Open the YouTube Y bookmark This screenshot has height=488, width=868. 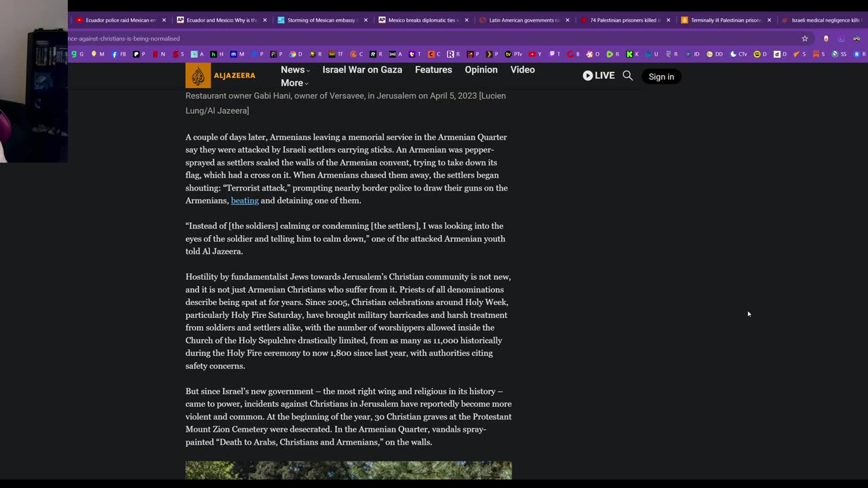[535, 54]
